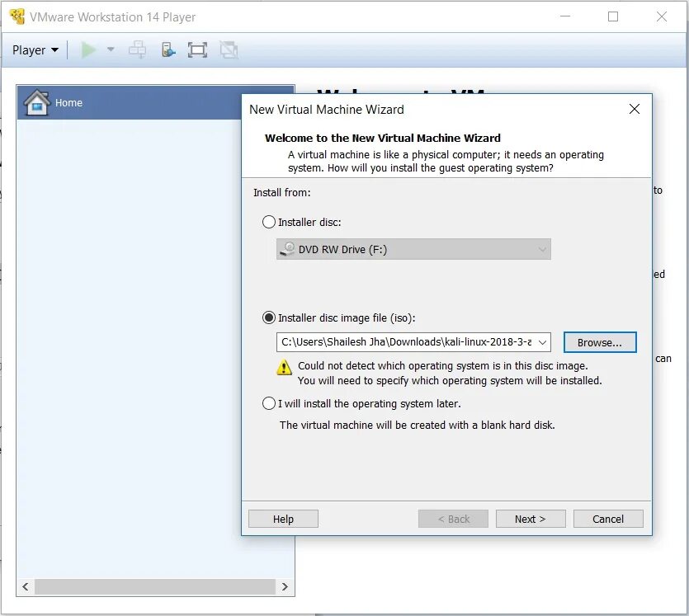The image size is (689, 616).
Task: Click the DVD drive disc icon
Action: (x=288, y=249)
